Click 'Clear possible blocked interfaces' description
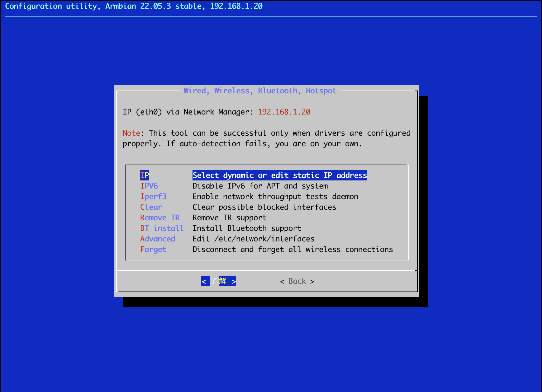542x392 pixels. pos(264,207)
